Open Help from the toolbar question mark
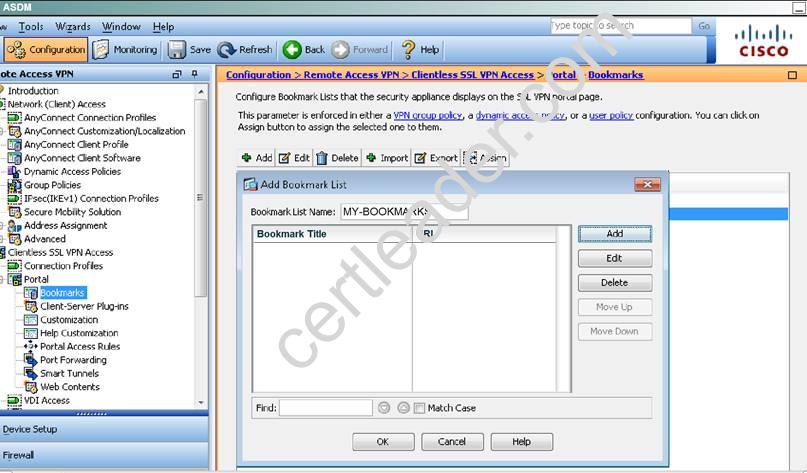 pos(420,50)
